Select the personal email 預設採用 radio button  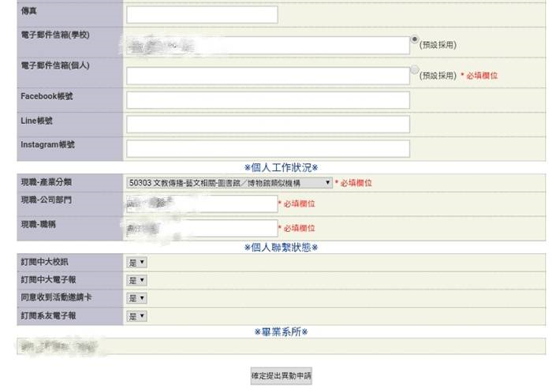[415, 69]
